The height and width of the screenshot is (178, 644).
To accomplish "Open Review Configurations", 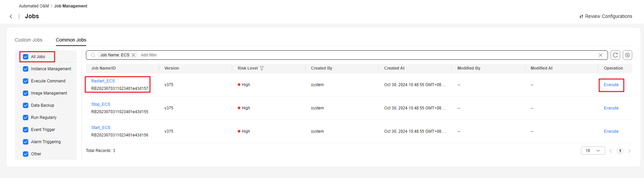I will click(x=606, y=16).
